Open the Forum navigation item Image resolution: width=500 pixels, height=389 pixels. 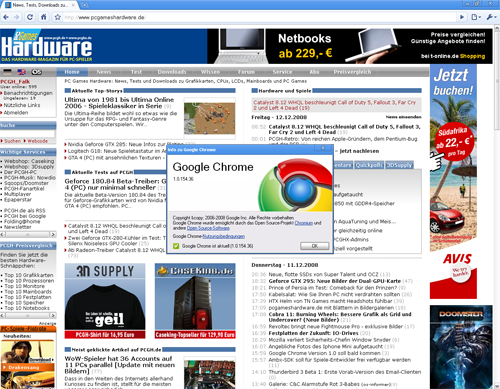(246, 72)
